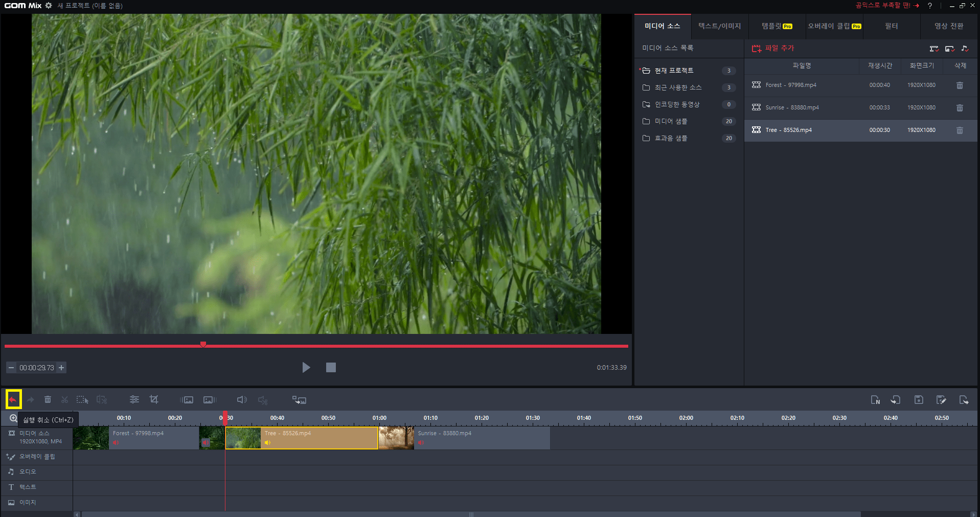980x517 pixels.
Task: Delete Sunrise - 83880.mp4 from media list
Action: tap(960, 108)
